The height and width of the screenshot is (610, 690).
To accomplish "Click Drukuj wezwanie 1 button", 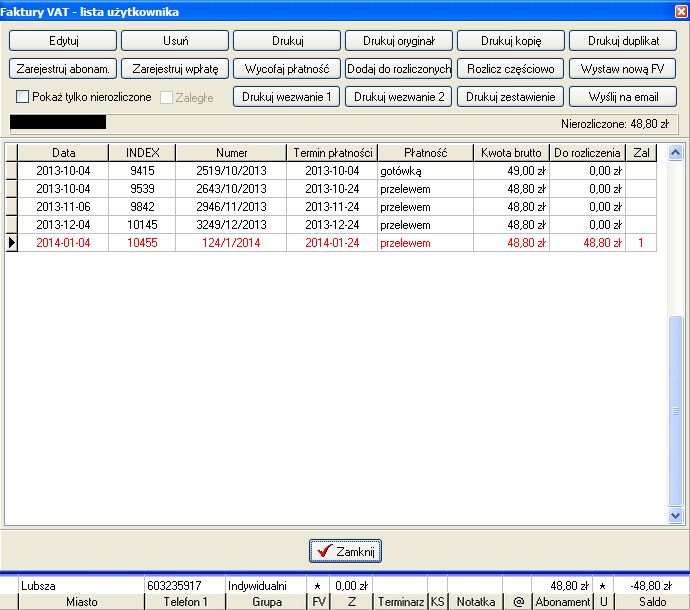I will coord(287,97).
